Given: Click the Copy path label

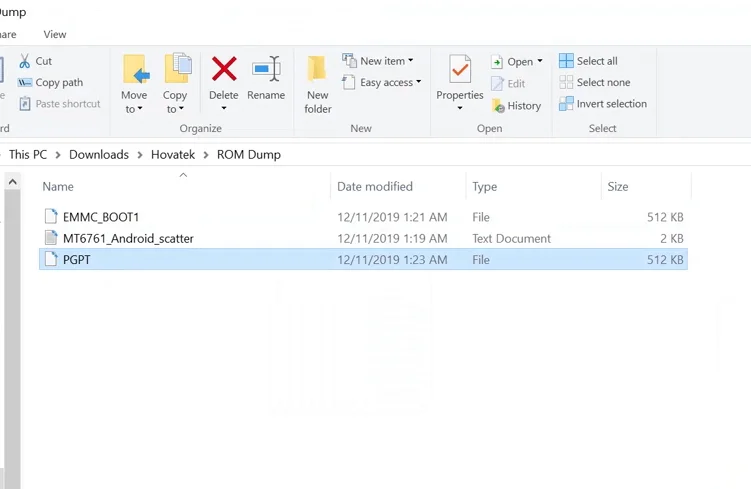Looking at the screenshot, I should pos(59,82).
